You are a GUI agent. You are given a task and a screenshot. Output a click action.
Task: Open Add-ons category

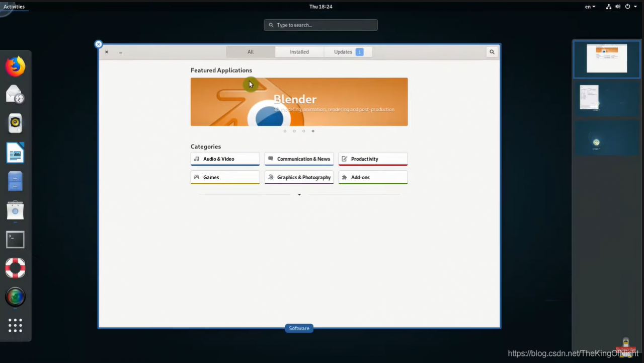(373, 177)
